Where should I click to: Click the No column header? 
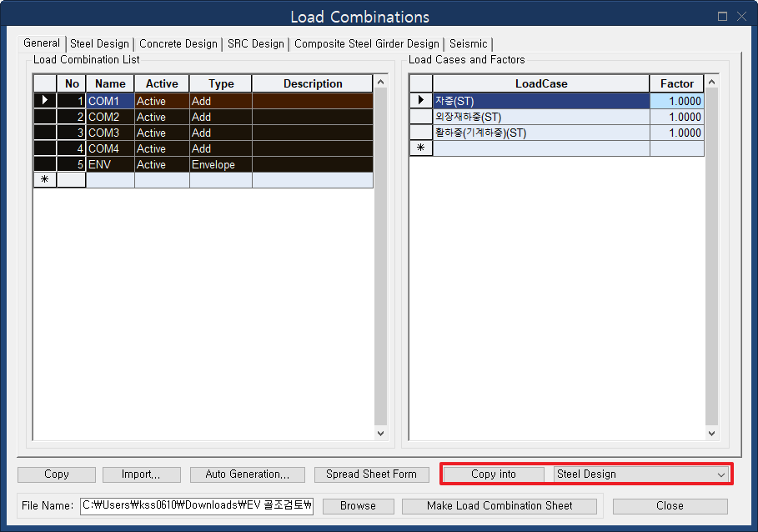(x=72, y=83)
